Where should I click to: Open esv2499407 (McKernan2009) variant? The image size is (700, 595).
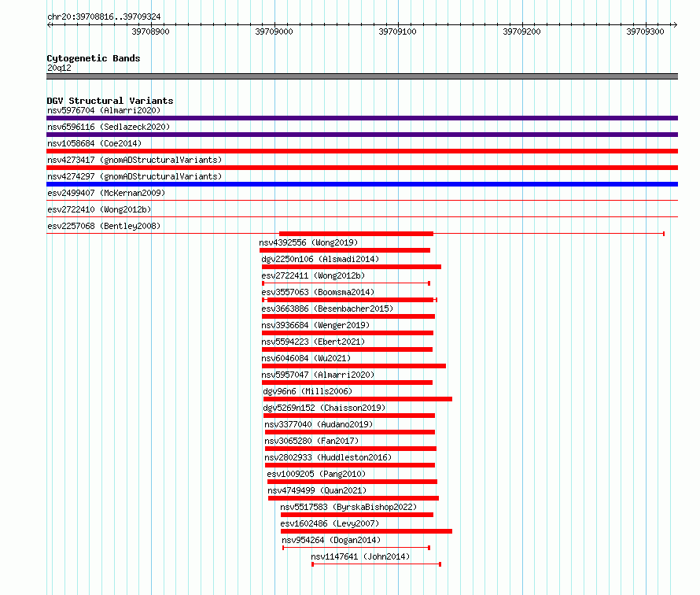[106, 193]
